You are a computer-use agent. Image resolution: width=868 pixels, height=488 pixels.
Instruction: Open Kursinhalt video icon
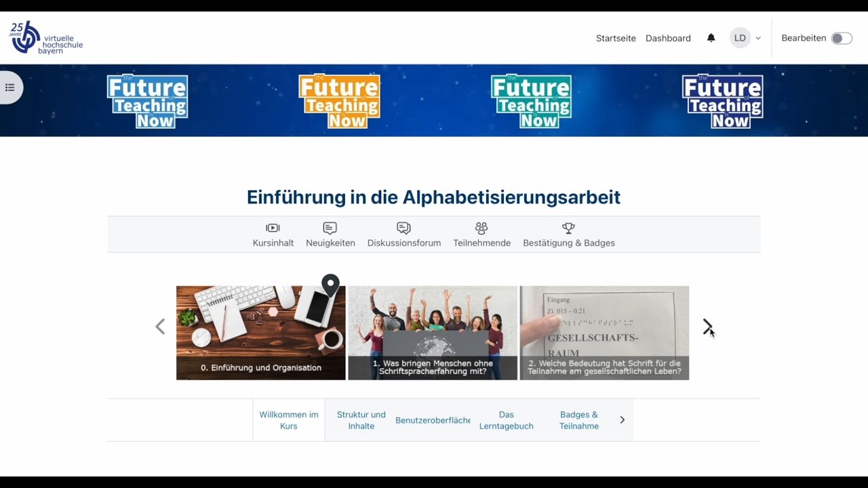point(273,228)
